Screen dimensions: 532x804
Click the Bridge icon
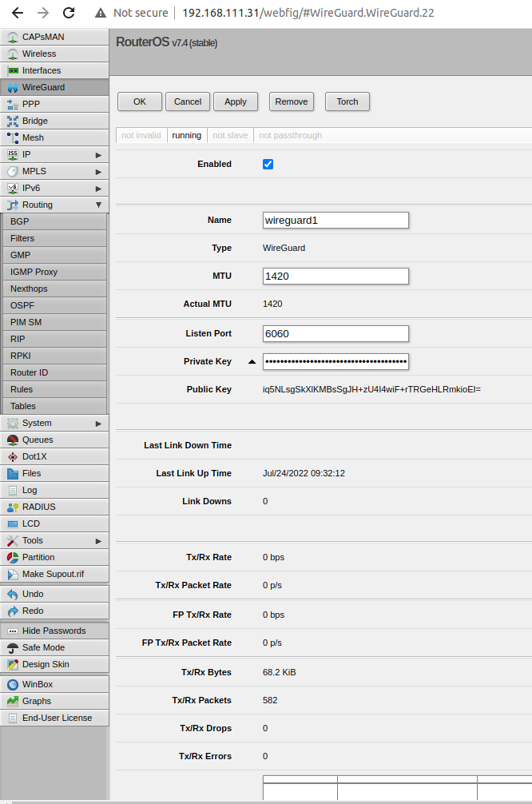(12, 121)
